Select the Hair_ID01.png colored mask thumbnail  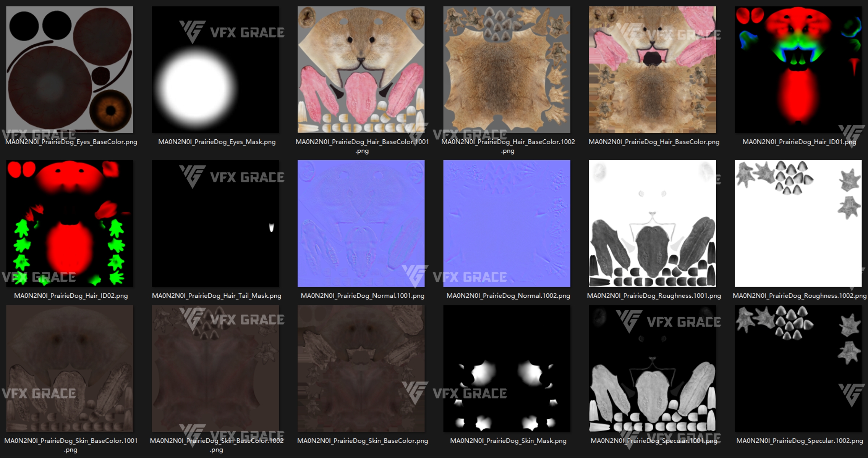[x=798, y=69]
